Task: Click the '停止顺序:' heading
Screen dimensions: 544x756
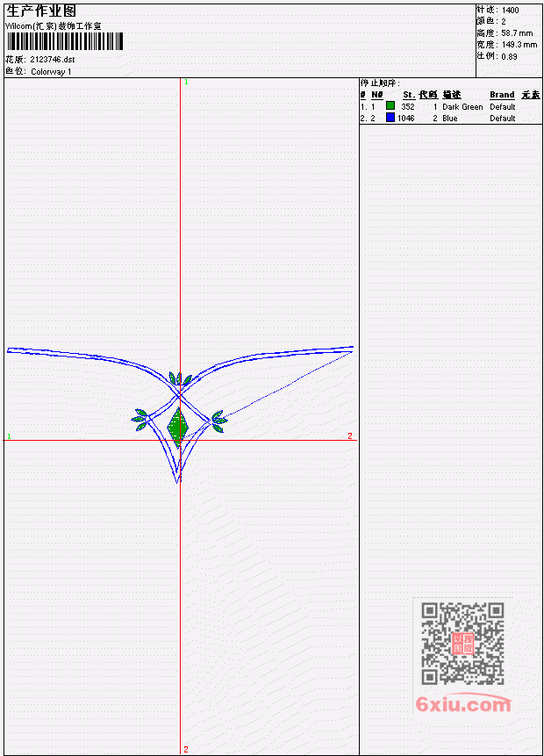Action: [380, 83]
